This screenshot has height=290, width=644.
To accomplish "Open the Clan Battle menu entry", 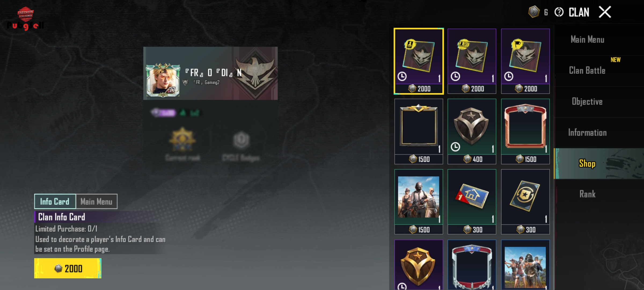I will [587, 71].
